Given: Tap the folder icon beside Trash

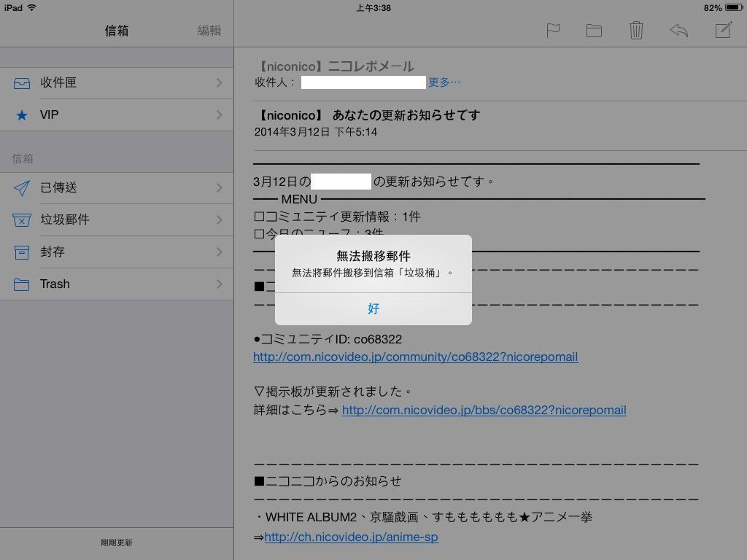Looking at the screenshot, I should point(21,285).
